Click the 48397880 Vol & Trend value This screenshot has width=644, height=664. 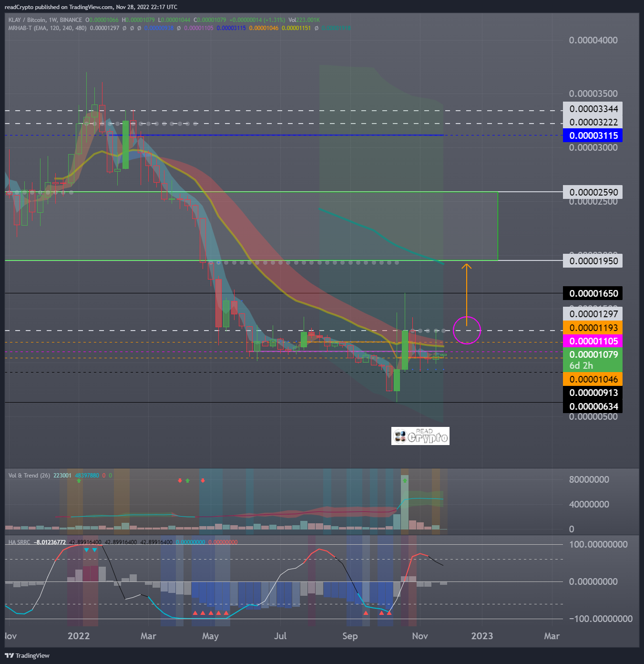(x=87, y=476)
